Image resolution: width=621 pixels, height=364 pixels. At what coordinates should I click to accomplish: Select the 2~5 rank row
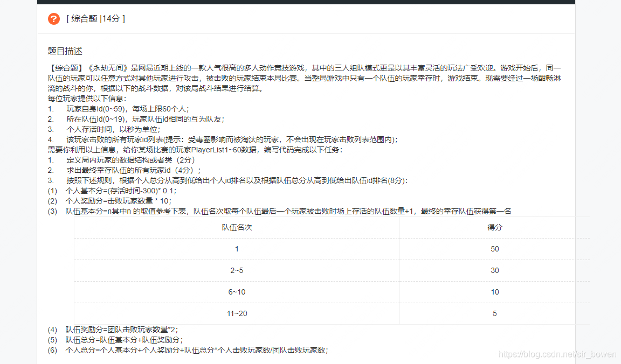[236, 270]
